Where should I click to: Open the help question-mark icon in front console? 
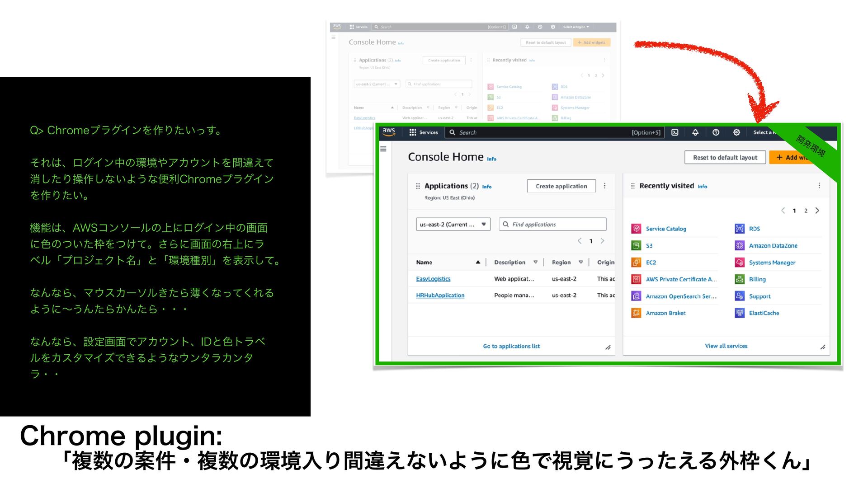(716, 132)
